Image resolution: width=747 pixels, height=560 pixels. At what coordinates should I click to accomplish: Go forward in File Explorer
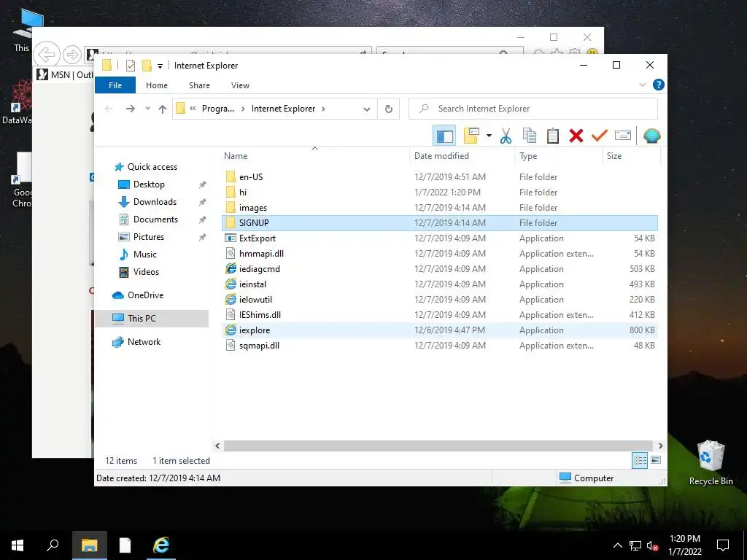click(x=130, y=109)
